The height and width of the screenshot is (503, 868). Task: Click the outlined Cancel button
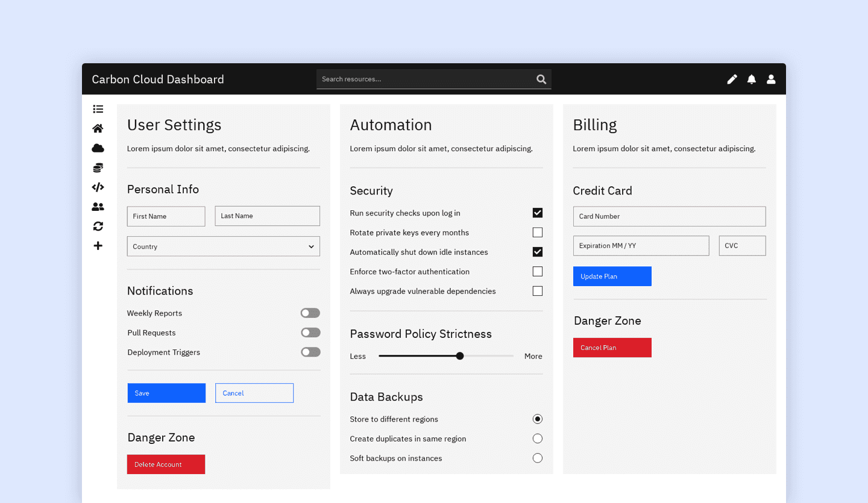click(254, 393)
